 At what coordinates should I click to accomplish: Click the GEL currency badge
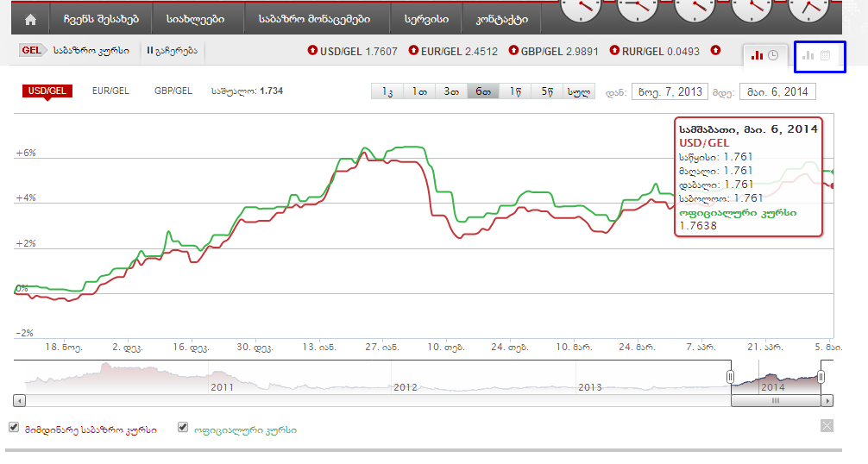click(31, 50)
